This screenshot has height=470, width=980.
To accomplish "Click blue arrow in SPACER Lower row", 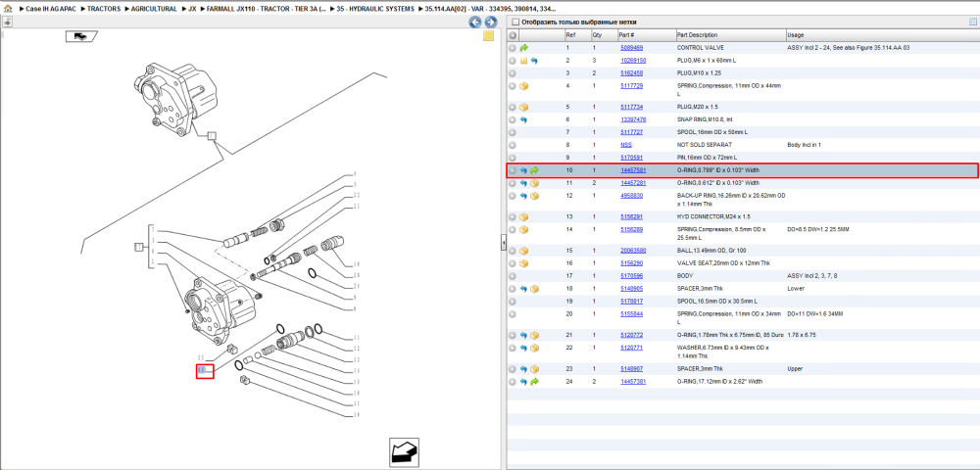I will [523, 289].
